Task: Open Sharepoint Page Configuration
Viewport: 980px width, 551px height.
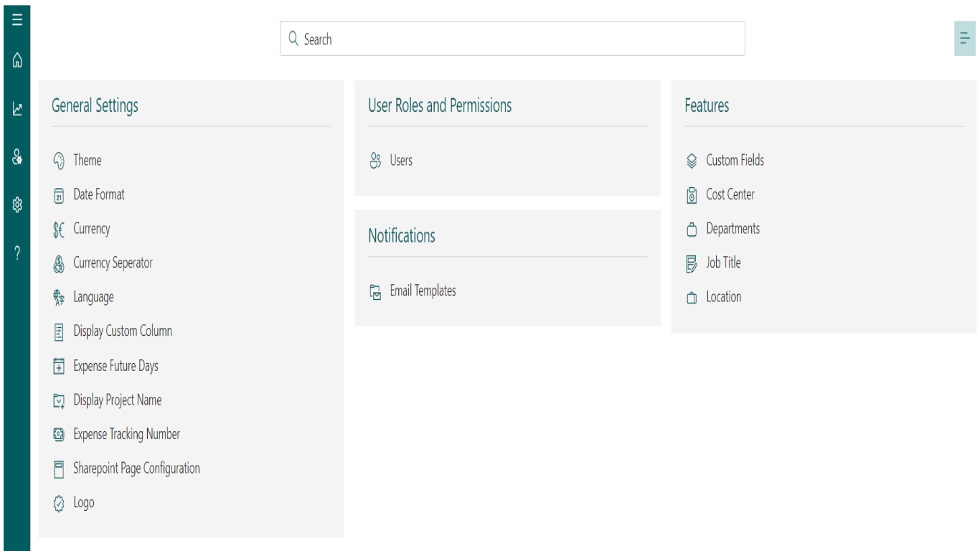Action: 136,468
